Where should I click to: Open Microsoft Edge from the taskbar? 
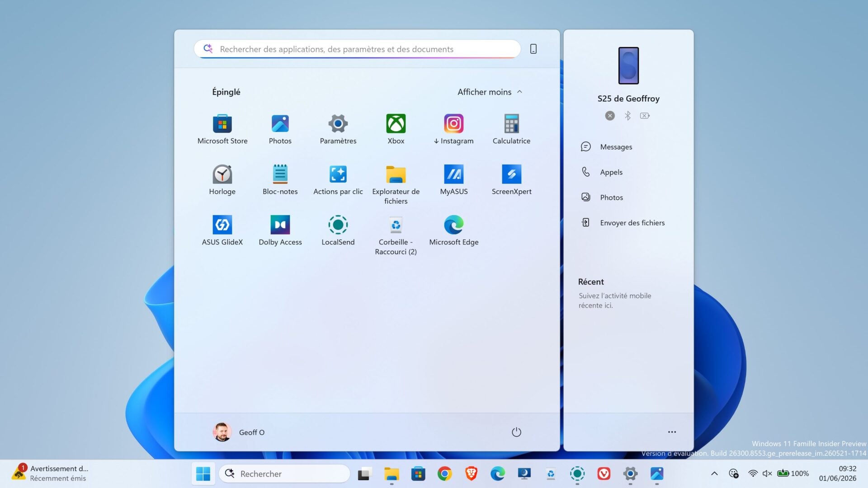pos(498,474)
